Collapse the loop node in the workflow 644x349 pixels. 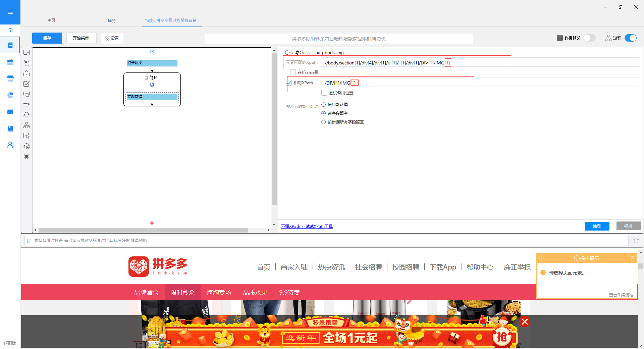pyautogui.click(x=147, y=78)
